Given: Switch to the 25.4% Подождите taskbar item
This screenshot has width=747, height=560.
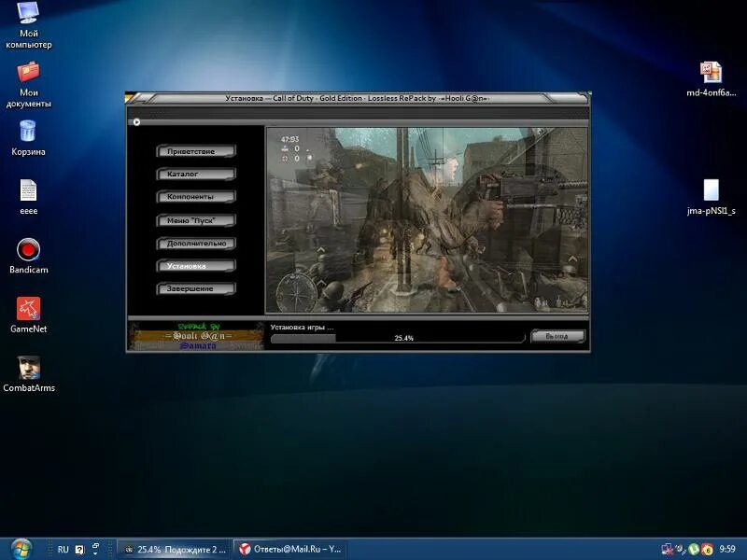Looking at the screenshot, I should [x=174, y=550].
